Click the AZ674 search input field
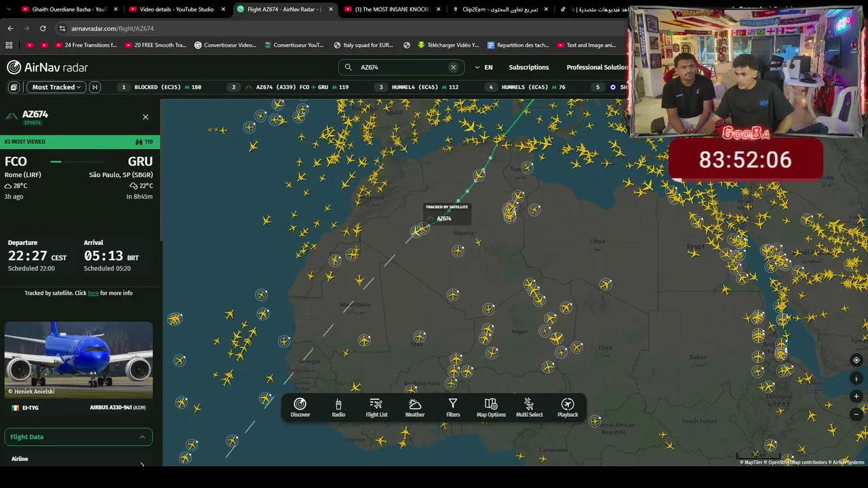 point(401,67)
